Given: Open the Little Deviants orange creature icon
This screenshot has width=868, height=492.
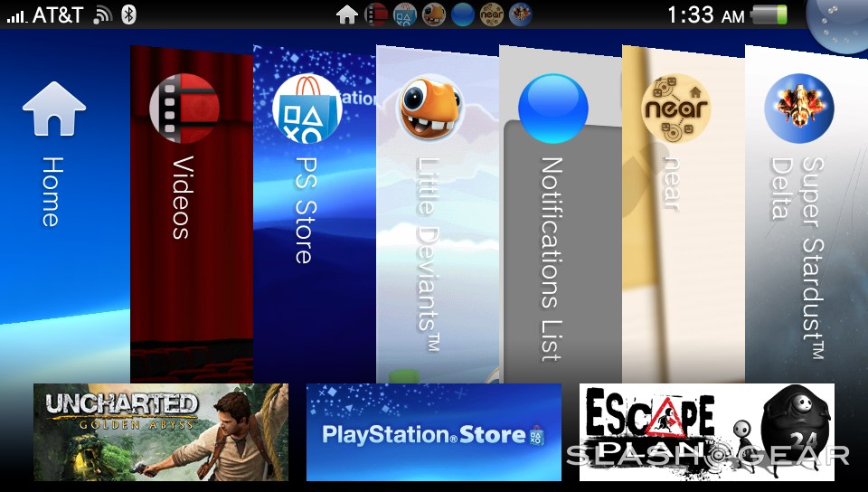Looking at the screenshot, I should coord(430,109).
